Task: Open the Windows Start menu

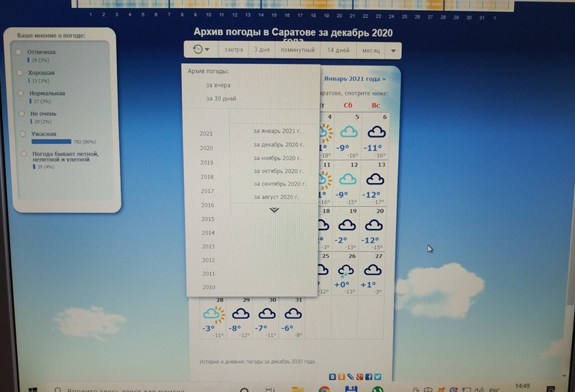Action: pos(32,389)
